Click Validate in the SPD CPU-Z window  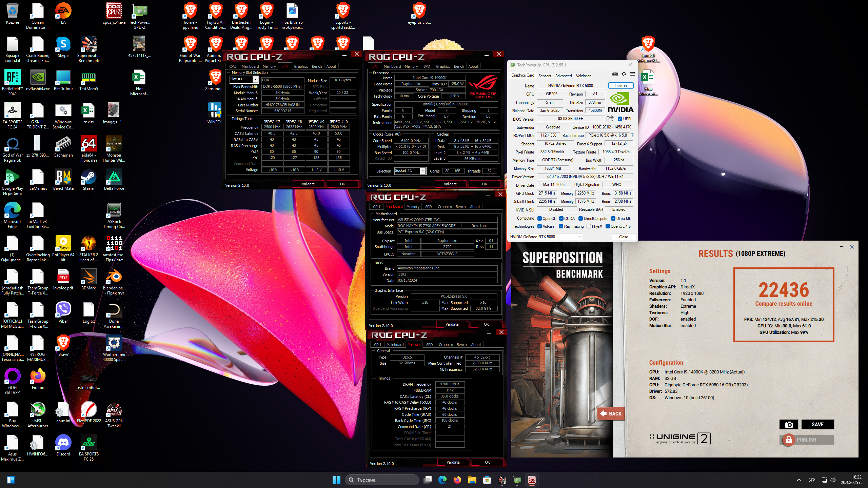pyautogui.click(x=308, y=184)
